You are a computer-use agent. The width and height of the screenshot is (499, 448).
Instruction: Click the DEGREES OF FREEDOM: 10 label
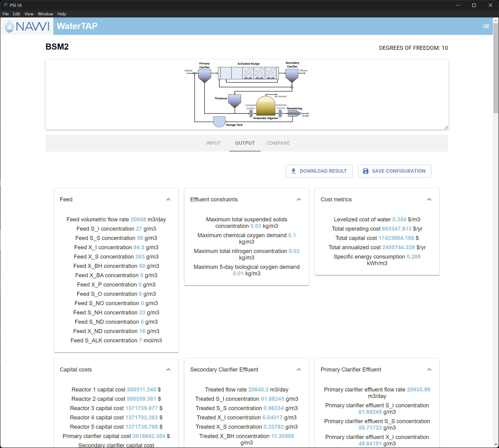click(x=413, y=48)
